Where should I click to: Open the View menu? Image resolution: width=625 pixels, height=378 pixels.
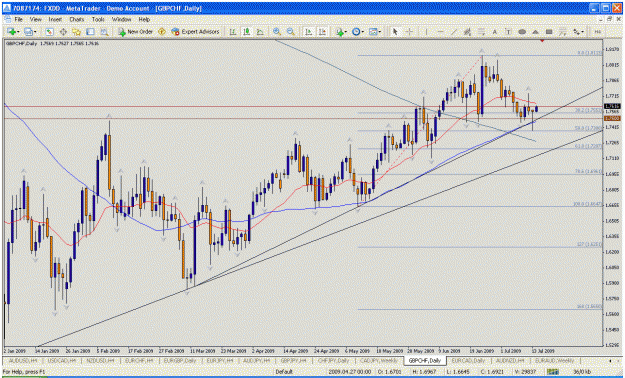pyautogui.click(x=35, y=19)
